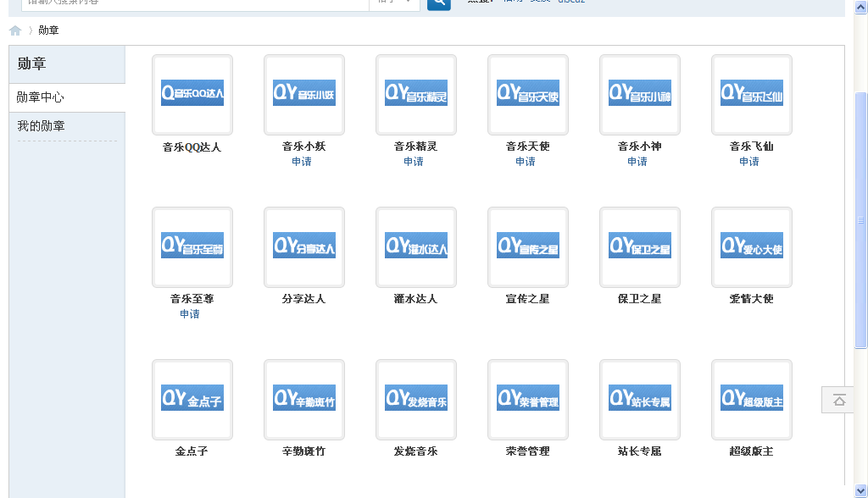Click the 音乐小神 medal badge icon
Viewport: 868px width, 498px height.
point(639,93)
